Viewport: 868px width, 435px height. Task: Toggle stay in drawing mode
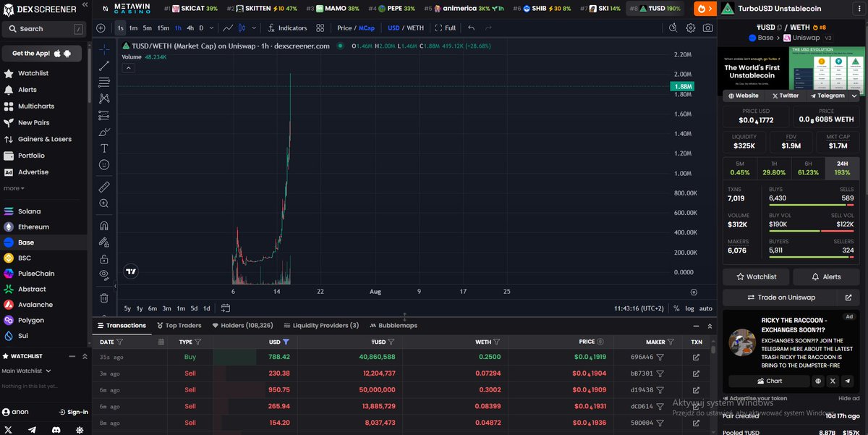104,242
